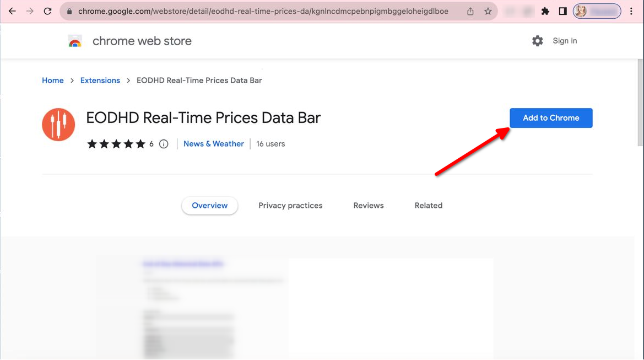Click the page vertical scrollbar
This screenshot has width=644, height=360.
pyautogui.click(x=640, y=103)
